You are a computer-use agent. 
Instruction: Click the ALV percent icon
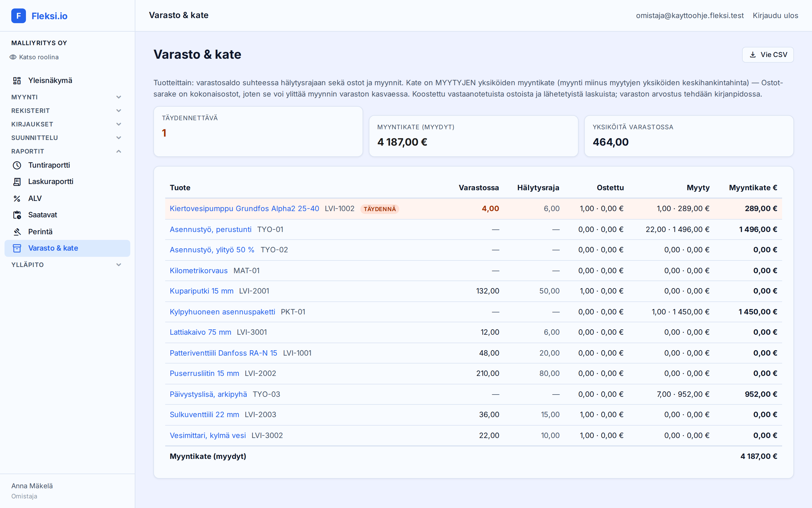17,199
